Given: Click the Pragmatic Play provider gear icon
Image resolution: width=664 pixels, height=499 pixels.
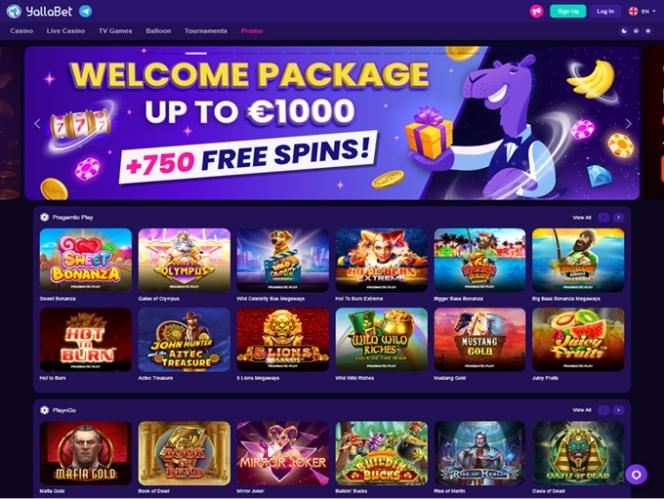Looking at the screenshot, I should click(44, 217).
